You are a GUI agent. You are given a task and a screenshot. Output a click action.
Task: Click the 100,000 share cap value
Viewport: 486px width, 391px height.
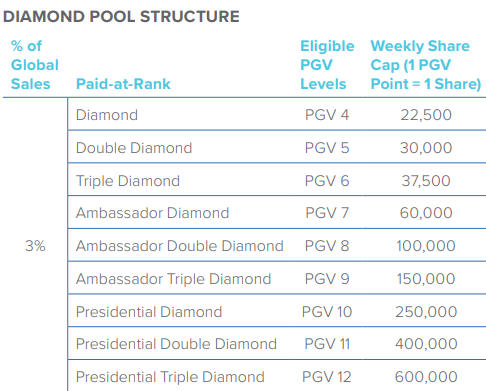pyautogui.click(x=426, y=246)
